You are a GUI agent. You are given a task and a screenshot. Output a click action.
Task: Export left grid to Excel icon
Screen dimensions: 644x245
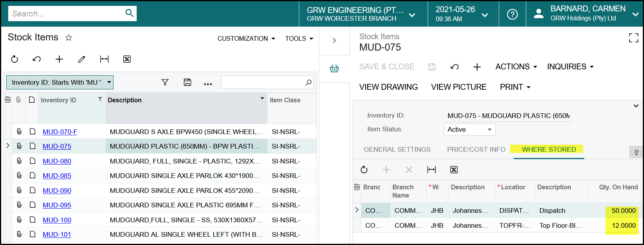click(127, 59)
